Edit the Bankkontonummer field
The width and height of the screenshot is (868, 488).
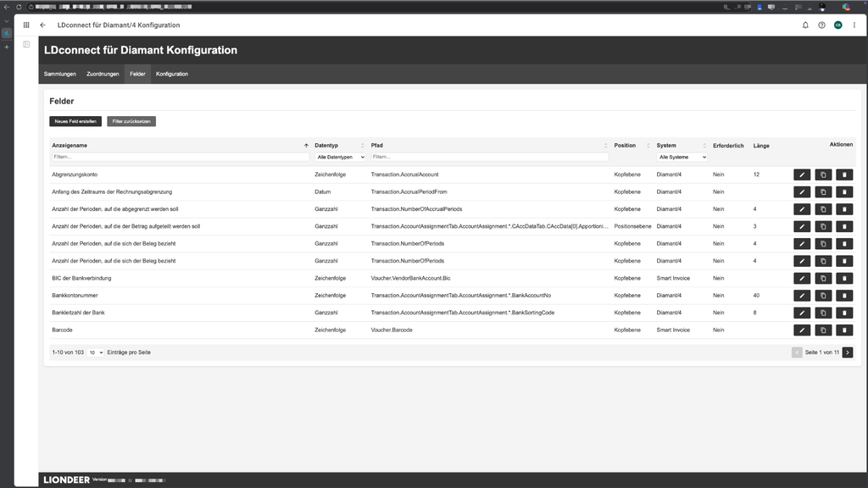pos(802,296)
